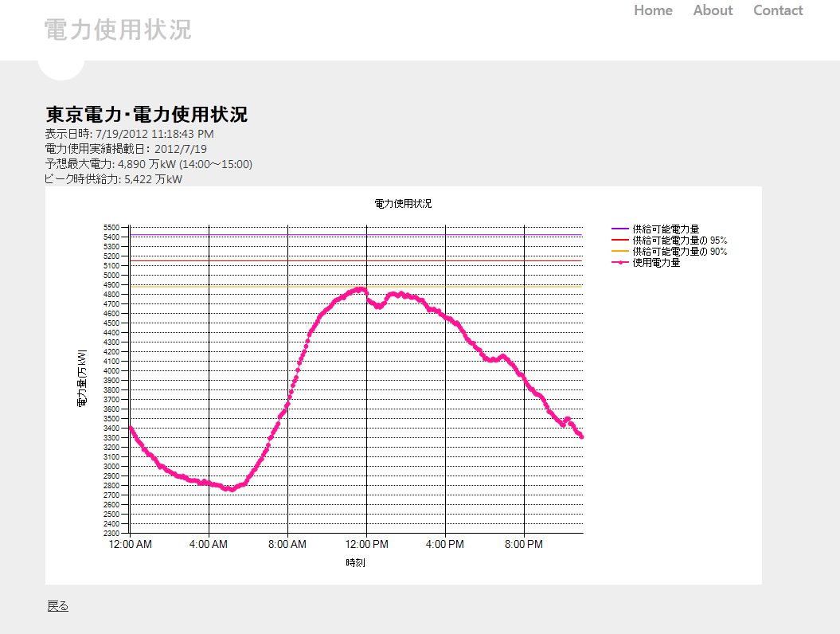
Task: Click the 電力使用状況 site title header
Action: click(117, 29)
